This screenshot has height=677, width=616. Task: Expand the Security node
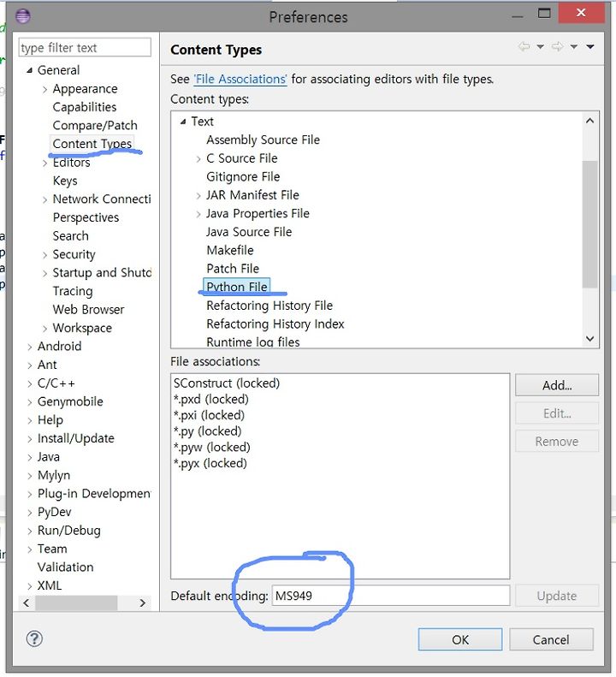point(44,255)
